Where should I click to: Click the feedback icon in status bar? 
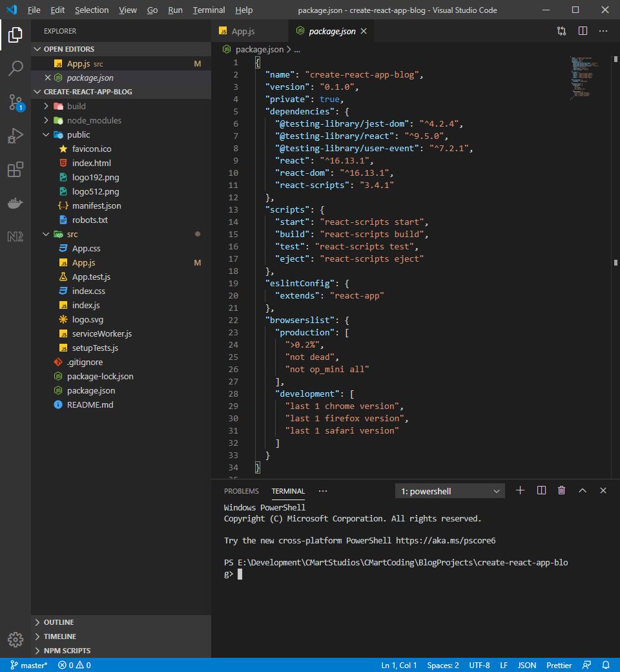[x=586, y=665]
